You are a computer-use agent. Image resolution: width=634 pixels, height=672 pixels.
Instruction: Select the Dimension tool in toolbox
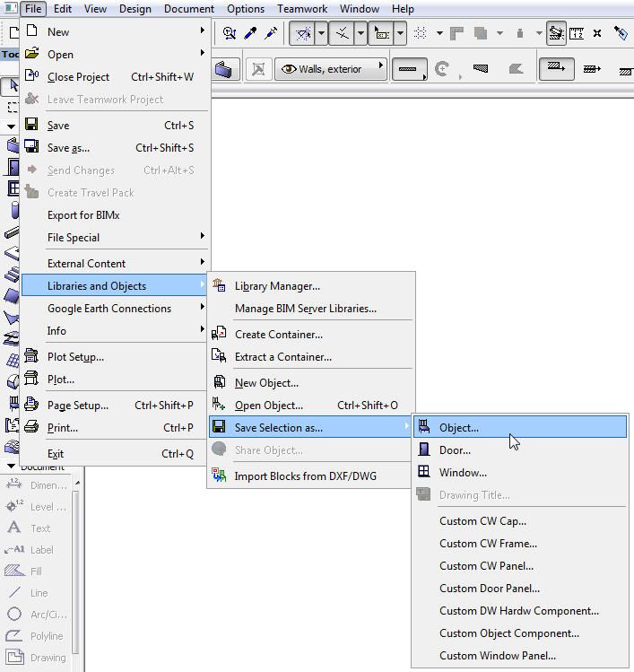[x=36, y=485]
